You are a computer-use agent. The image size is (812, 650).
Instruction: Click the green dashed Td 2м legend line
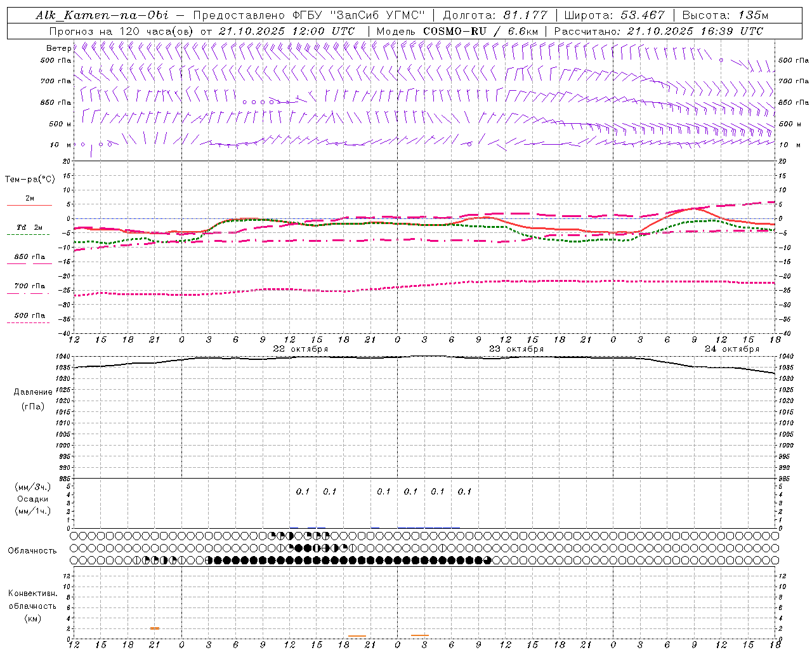[28, 235]
